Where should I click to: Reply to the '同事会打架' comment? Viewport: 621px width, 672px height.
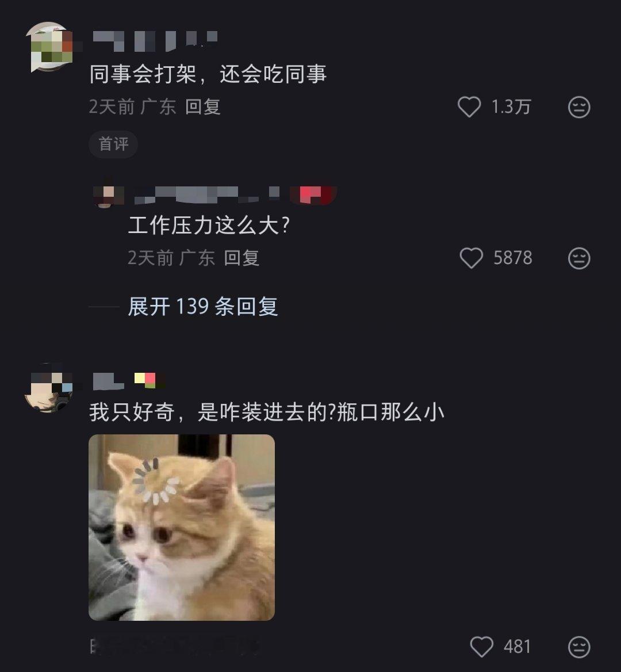pyautogui.click(x=203, y=106)
